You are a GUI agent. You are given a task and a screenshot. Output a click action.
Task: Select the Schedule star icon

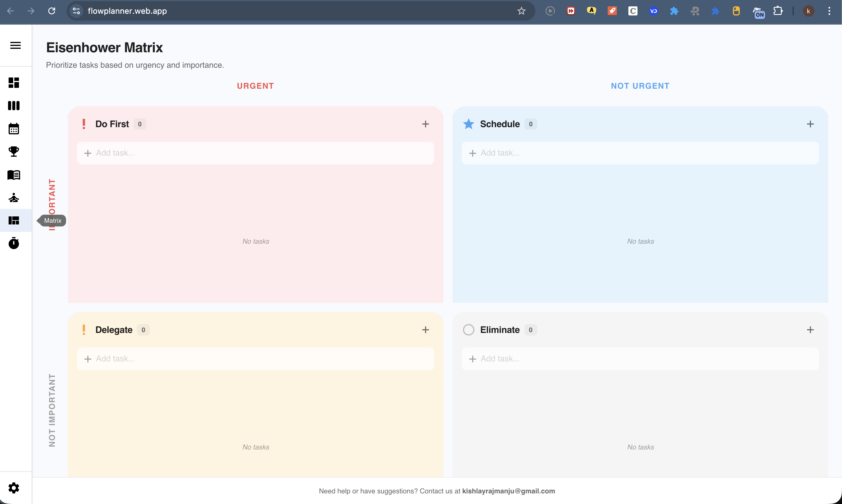469,124
